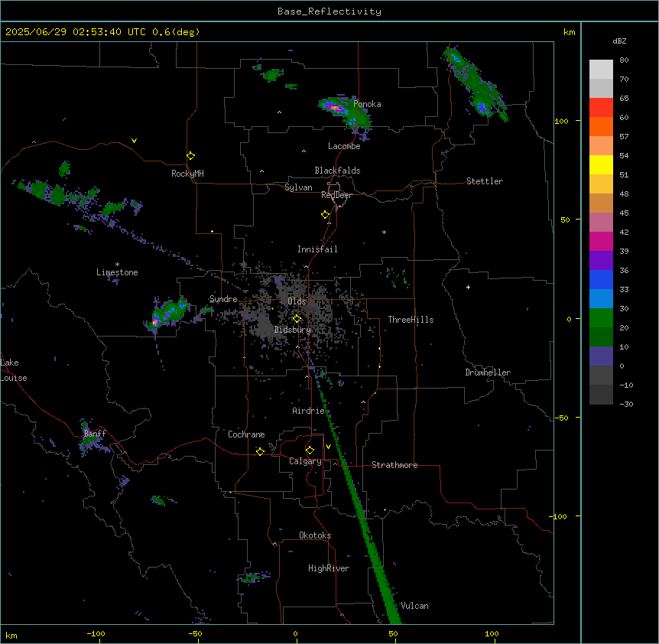The width and height of the screenshot is (659, 644).
Task: Click the white plus marker west of Drumheller region
Action: click(x=468, y=287)
